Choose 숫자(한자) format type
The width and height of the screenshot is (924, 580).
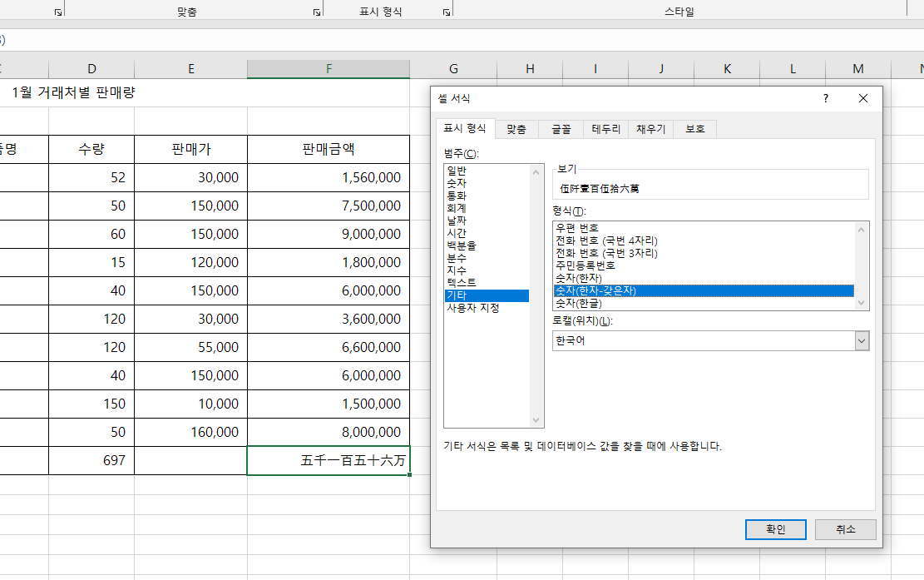(704, 278)
